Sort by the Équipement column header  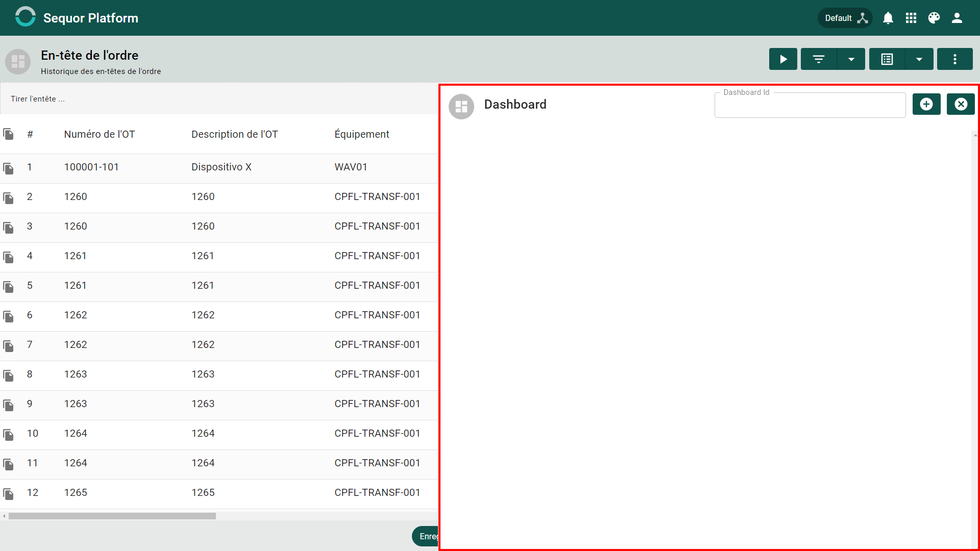point(362,134)
